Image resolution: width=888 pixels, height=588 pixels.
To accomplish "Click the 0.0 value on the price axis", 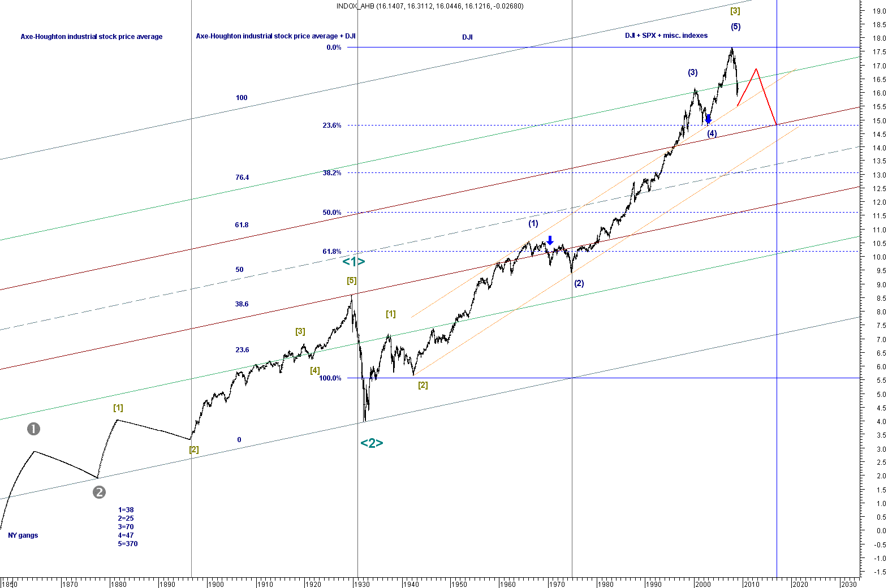I will pos(881,531).
